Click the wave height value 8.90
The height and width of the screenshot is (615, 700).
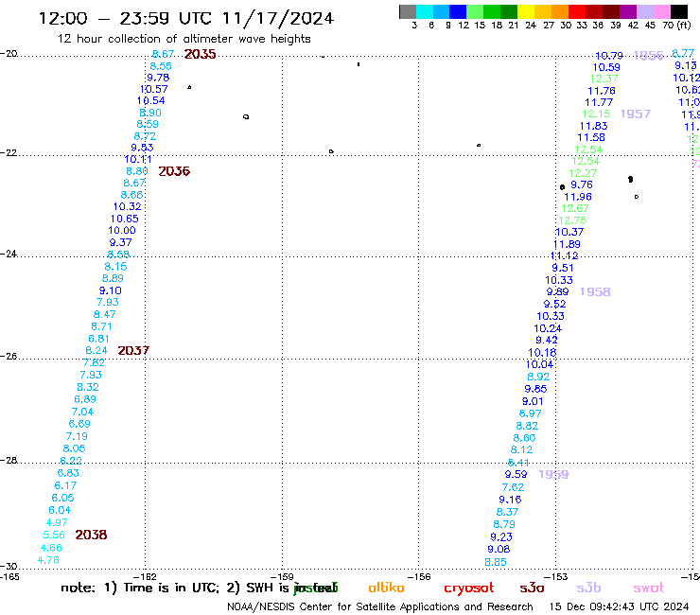point(150,113)
